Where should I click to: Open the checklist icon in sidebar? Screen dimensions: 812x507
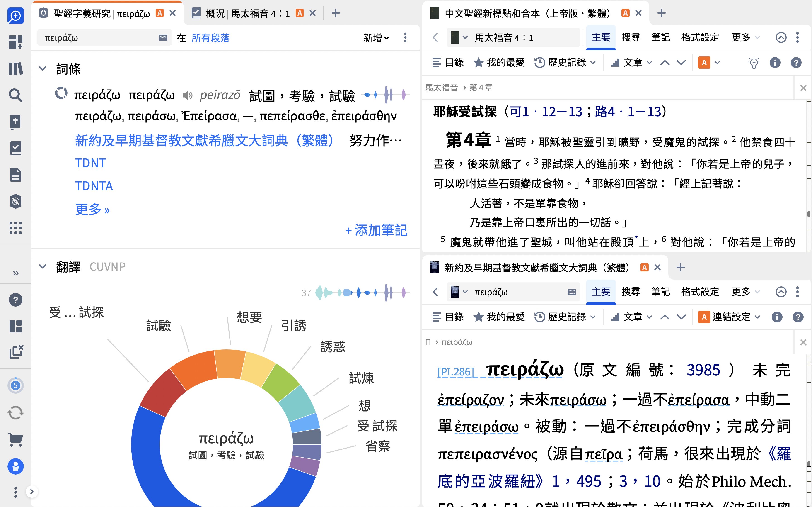[15, 148]
